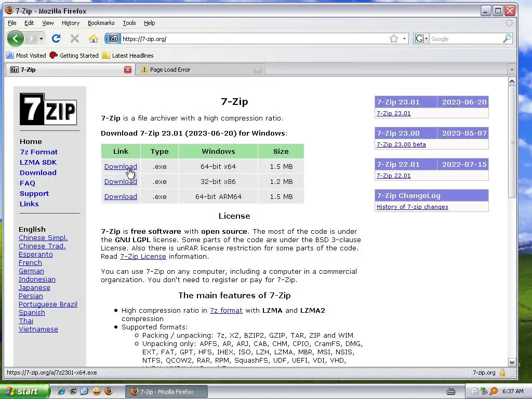Open the History menu

(71, 23)
